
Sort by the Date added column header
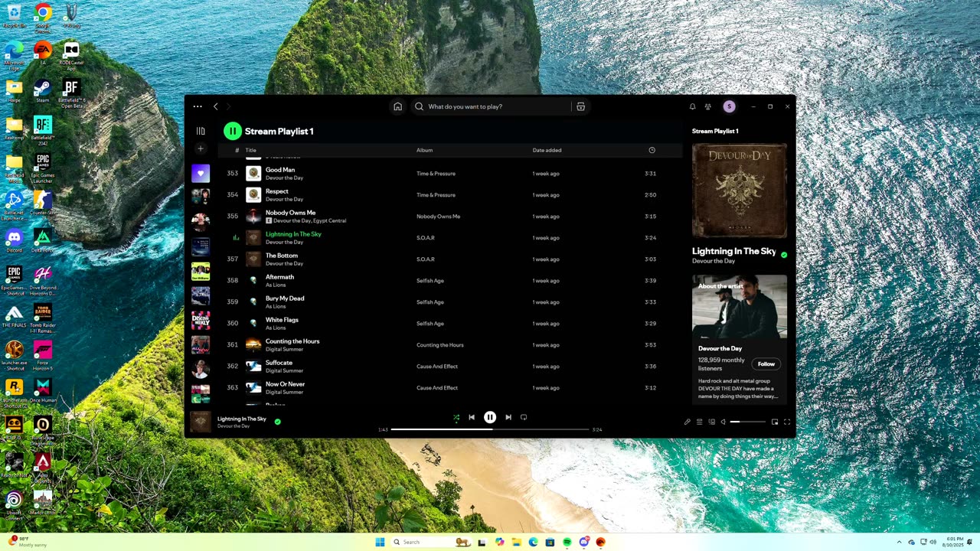click(547, 150)
